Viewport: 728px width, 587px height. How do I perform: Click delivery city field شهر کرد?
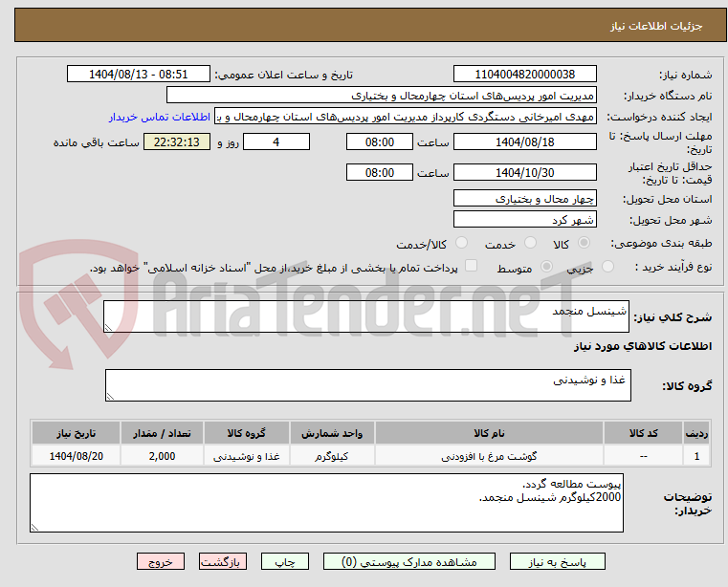coord(524,220)
